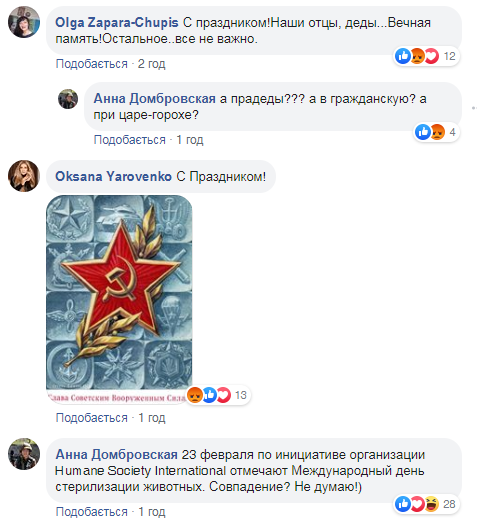Click the laughing emoji on the 23 февраля comment
Viewport: 477px width, 525px height.
pyautogui.click(x=431, y=504)
